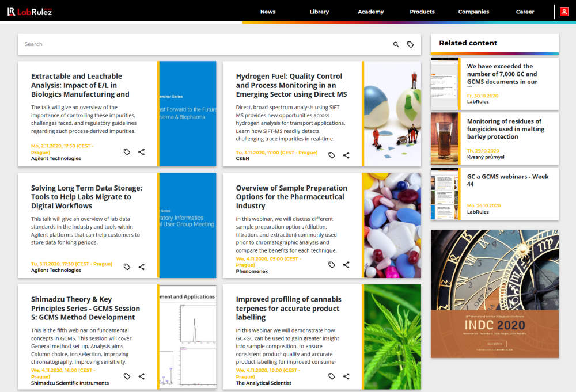Open Overview of Sample Preparation Options title
The image size is (576, 392).
pos(291,197)
